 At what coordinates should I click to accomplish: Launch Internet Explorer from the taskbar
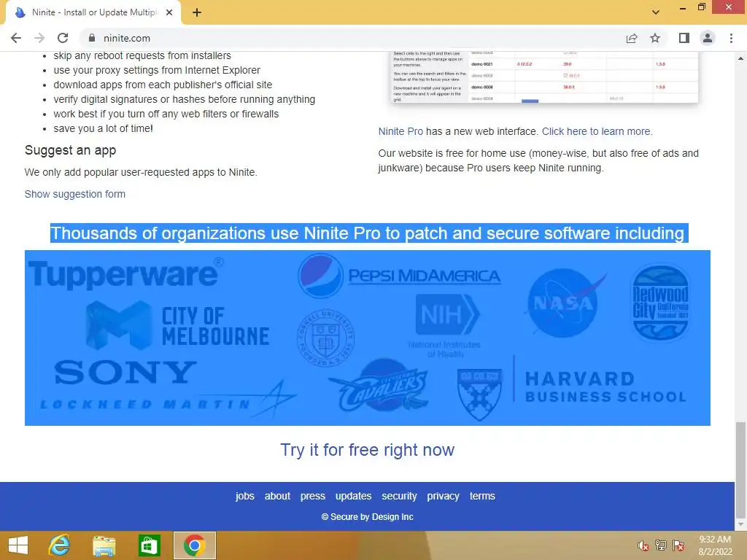60,545
